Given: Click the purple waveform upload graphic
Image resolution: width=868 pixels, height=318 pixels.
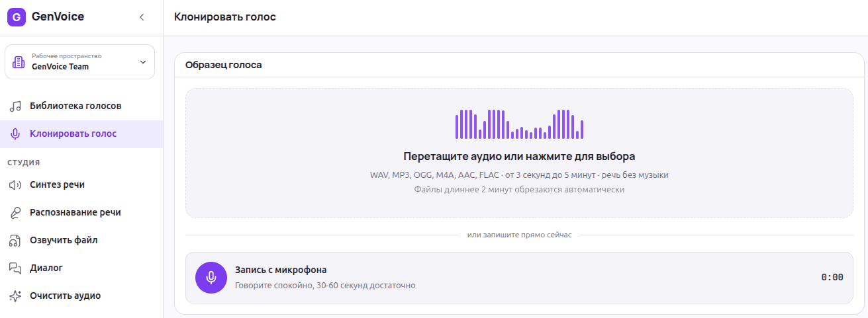Looking at the screenshot, I should click(x=519, y=124).
